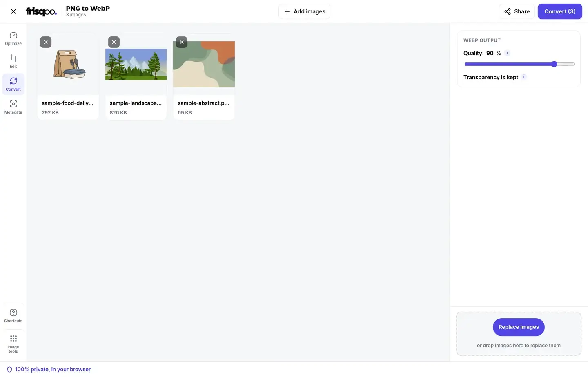This screenshot has height=377, width=588.
Task: Open the Optimize tool in sidebar
Action: pyautogui.click(x=13, y=38)
